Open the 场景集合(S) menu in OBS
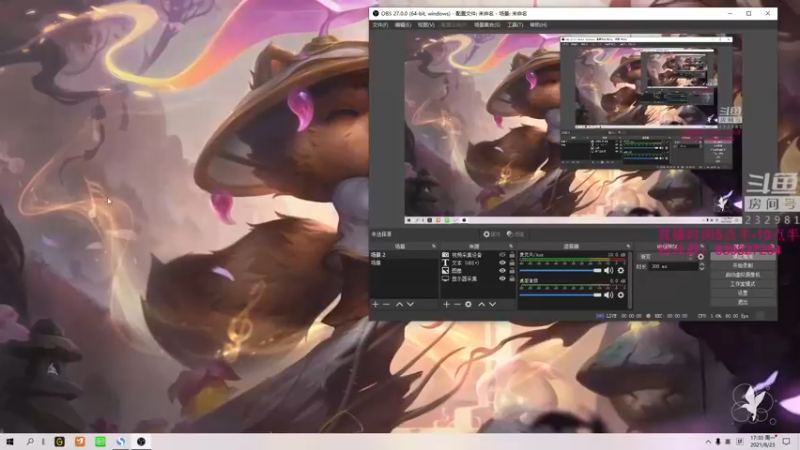Image resolution: width=800 pixels, height=450 pixels. (x=487, y=25)
